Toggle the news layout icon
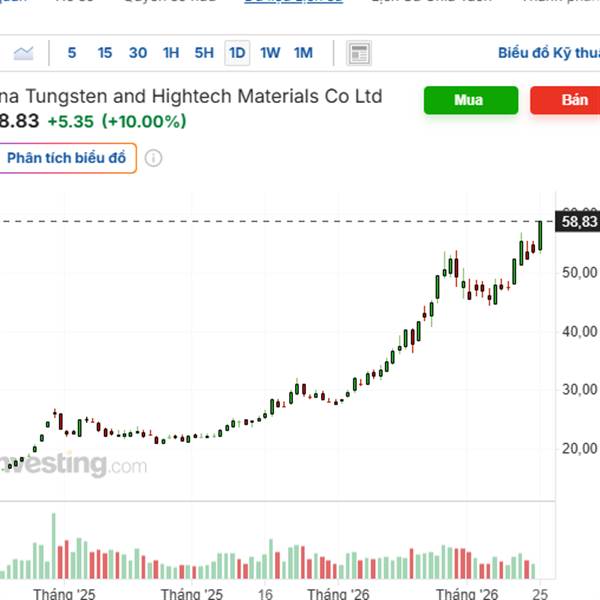Viewport: 600px width, 600px height. [x=359, y=53]
